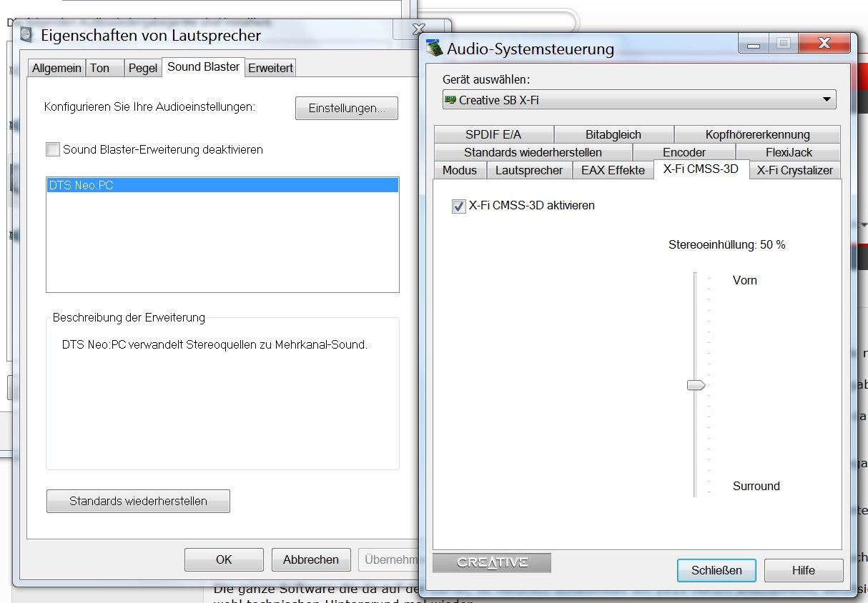Select DTS Neo:PC in the extensions list
Screen dimensions: 868x603
pos(222,185)
